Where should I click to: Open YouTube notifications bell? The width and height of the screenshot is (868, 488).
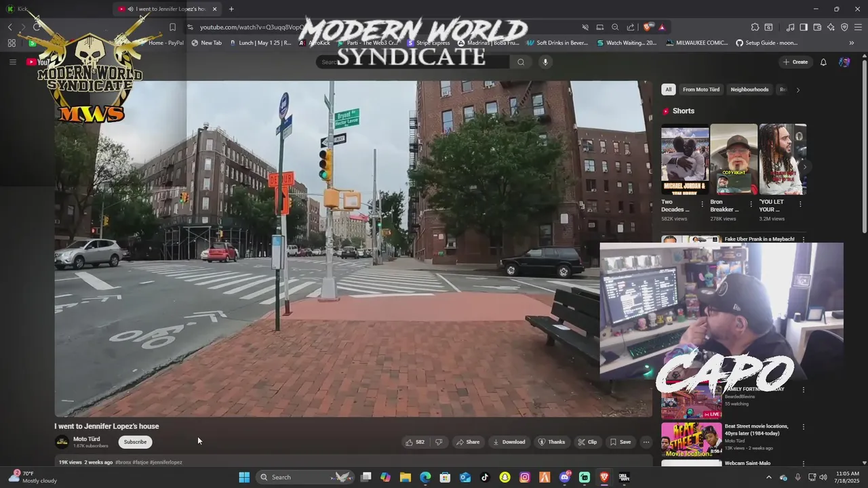click(x=823, y=62)
